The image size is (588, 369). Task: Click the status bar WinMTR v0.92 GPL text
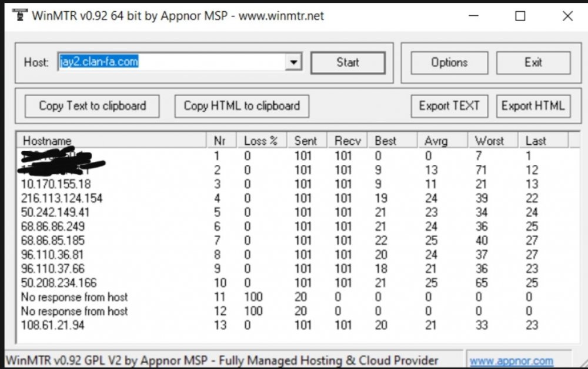(x=222, y=361)
